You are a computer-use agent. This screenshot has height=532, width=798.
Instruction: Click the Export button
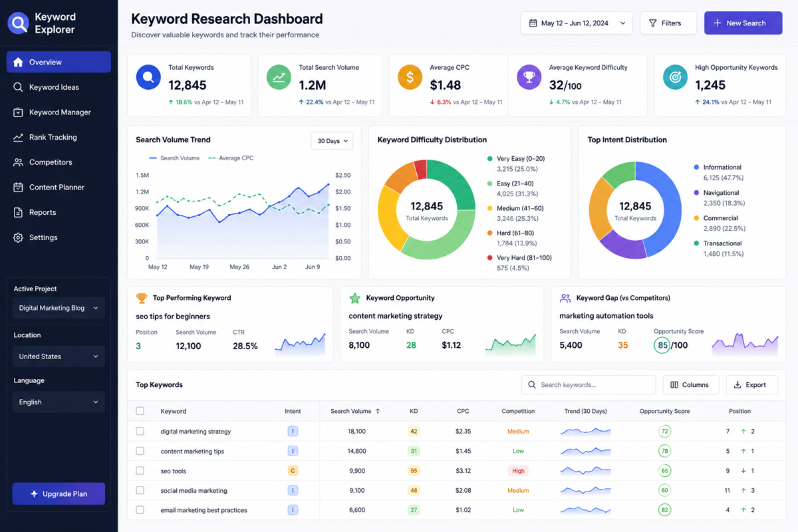click(752, 384)
